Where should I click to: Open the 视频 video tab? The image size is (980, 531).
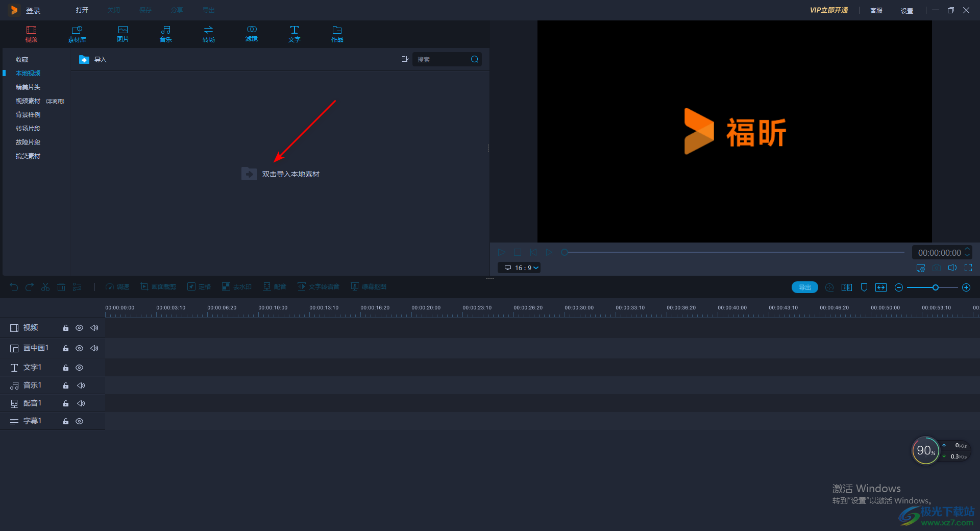coord(31,34)
